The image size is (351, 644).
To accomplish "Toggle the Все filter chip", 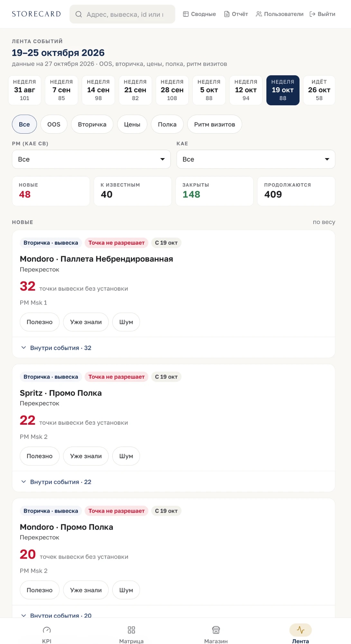I will coord(24,124).
